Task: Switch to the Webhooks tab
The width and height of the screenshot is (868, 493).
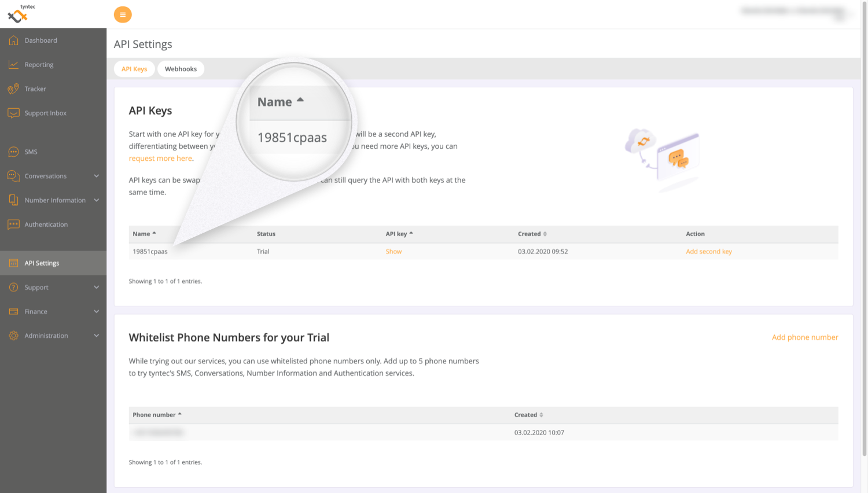Action: click(181, 69)
